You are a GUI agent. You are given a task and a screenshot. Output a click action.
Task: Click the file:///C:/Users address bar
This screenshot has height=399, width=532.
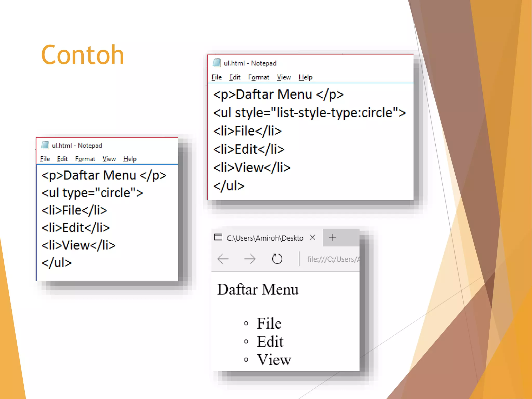point(332,259)
